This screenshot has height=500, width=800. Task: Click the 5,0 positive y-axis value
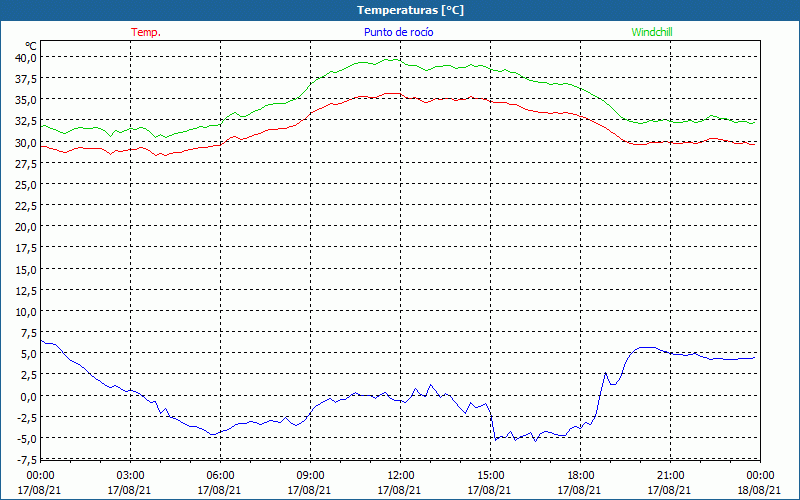(28, 354)
